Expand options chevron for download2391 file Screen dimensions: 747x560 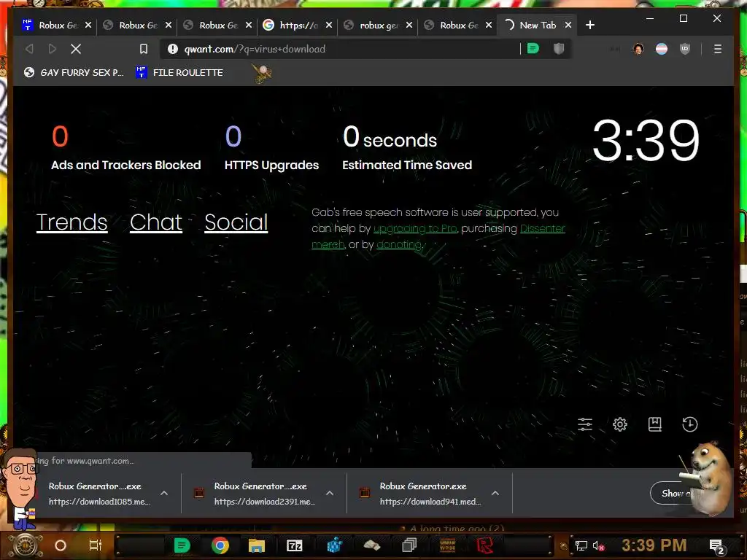click(x=330, y=494)
